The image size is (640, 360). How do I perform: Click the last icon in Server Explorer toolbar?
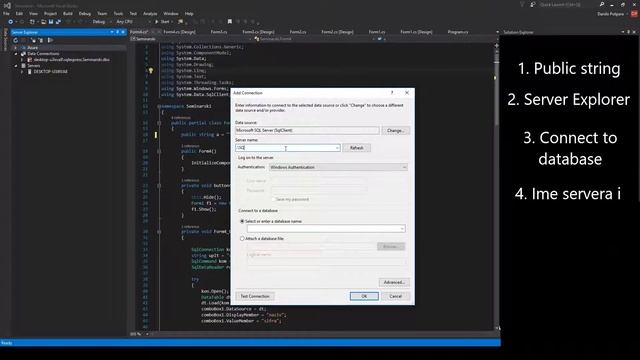pos(50,40)
